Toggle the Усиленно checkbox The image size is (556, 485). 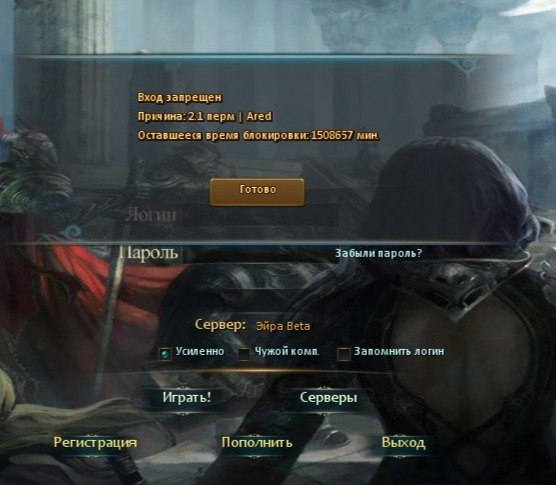click(x=165, y=353)
